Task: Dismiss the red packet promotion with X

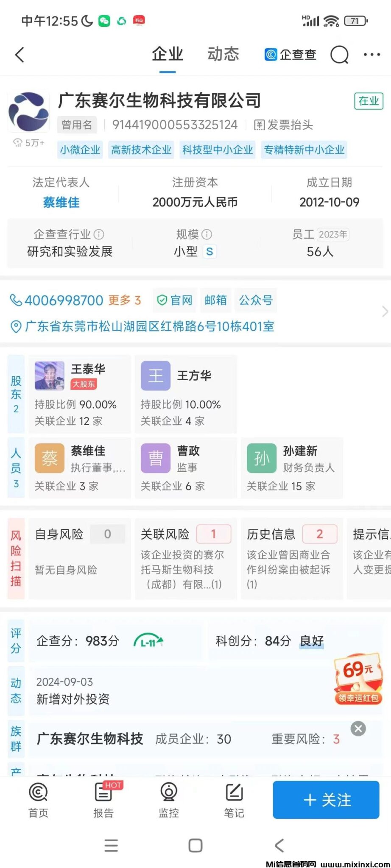Action: (358, 729)
